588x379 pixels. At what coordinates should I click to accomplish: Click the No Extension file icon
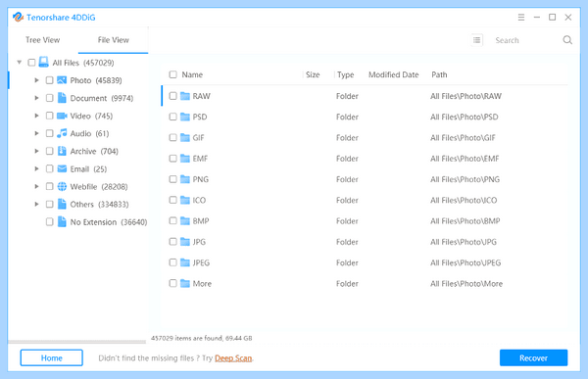click(62, 221)
